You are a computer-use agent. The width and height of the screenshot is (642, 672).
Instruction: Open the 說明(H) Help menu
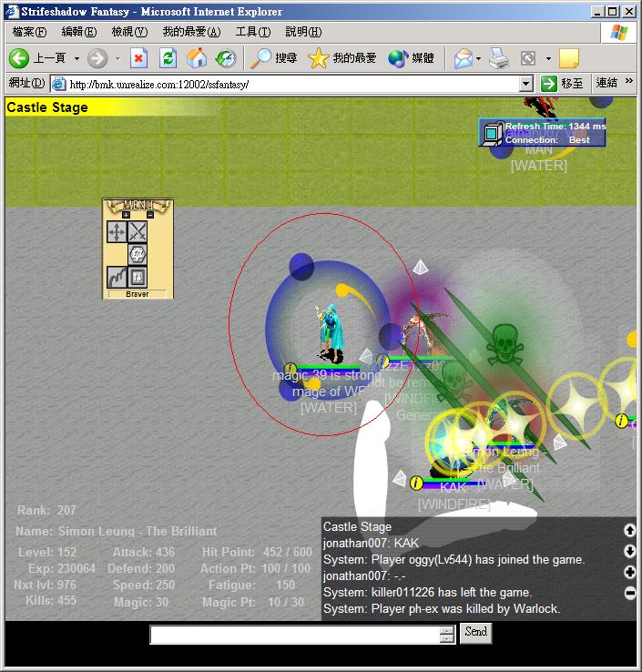point(303,32)
